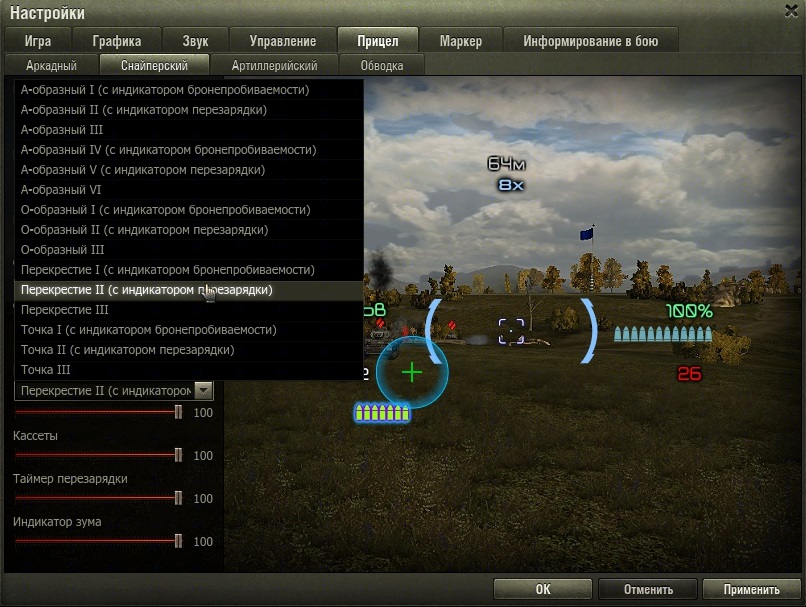Image resolution: width=806 pixels, height=607 pixels.
Task: Select the Перекрестие III list option
Action: coord(189,310)
